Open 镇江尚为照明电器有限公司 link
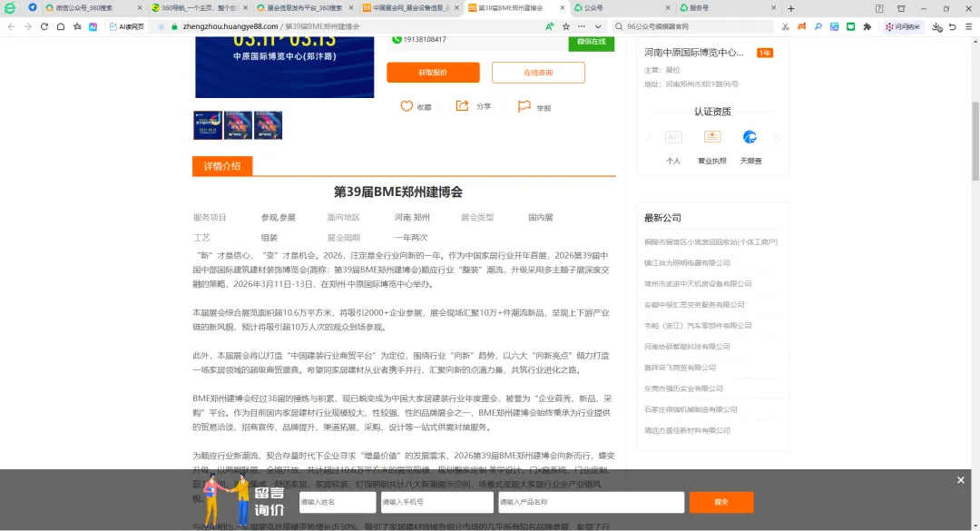The width and height of the screenshot is (980, 531). pyautogui.click(x=687, y=262)
